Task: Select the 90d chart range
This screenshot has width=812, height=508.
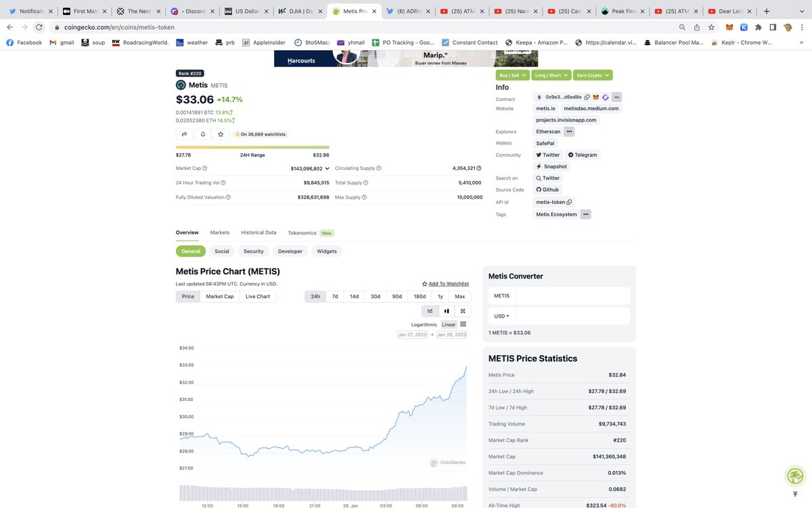Action: pos(397,296)
